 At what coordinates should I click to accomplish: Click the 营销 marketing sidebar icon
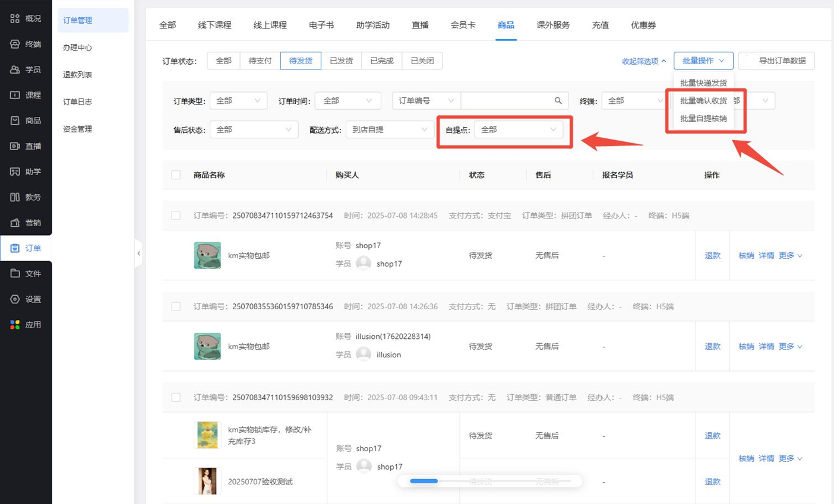pyautogui.click(x=15, y=223)
